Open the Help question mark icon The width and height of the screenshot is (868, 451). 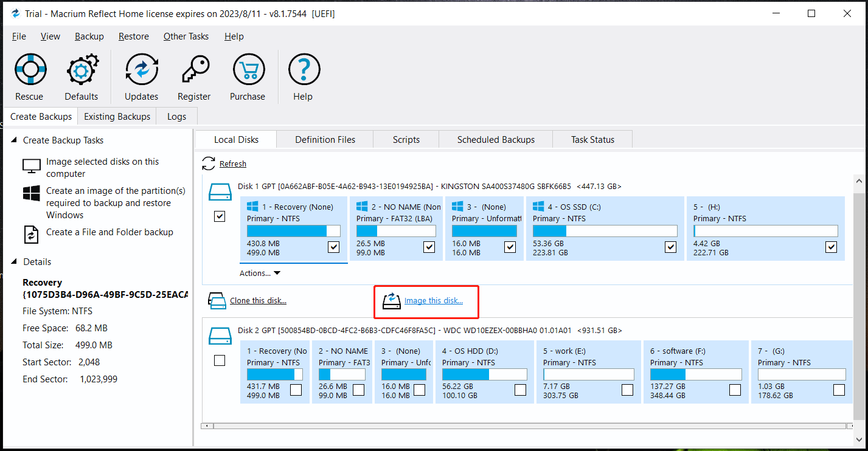pos(304,69)
